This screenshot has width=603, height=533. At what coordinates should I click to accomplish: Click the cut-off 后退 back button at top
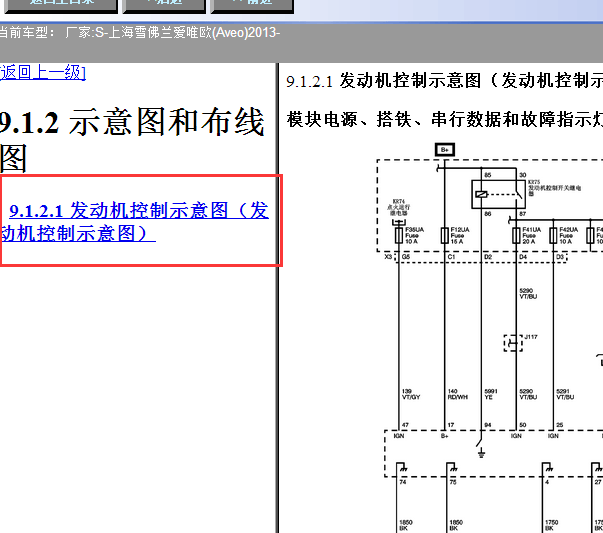[x=164, y=5]
